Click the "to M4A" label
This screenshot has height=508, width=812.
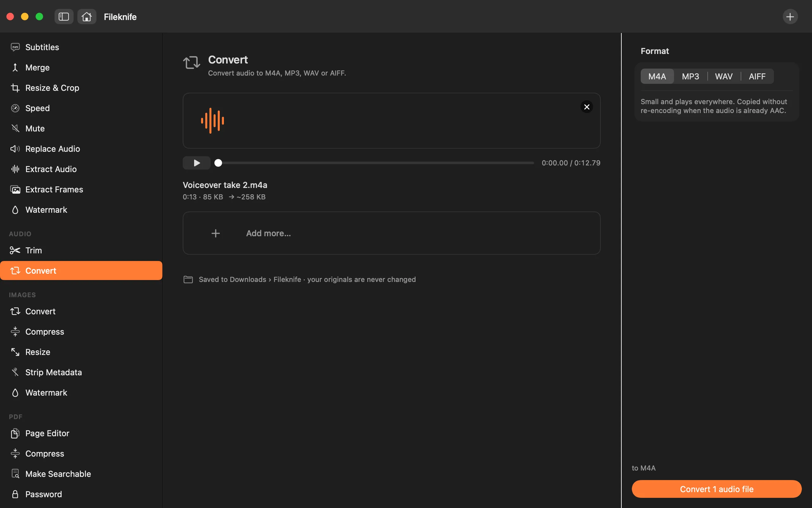point(644,468)
